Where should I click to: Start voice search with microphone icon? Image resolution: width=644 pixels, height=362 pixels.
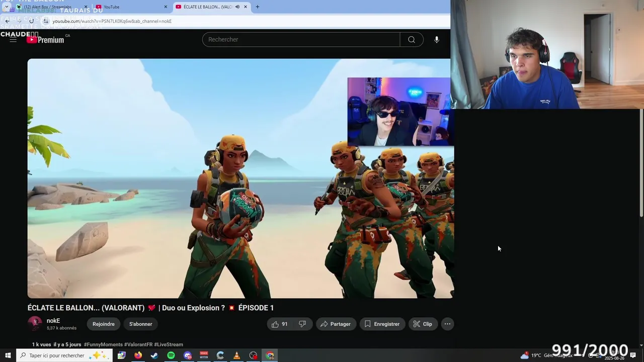(437, 40)
